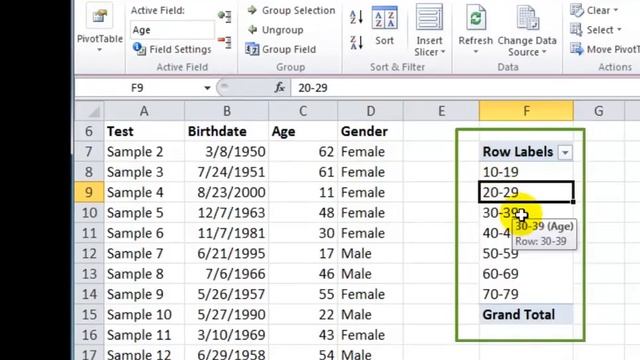640x360 pixels.
Task: Click age value 46 cell
Action: click(x=303, y=274)
